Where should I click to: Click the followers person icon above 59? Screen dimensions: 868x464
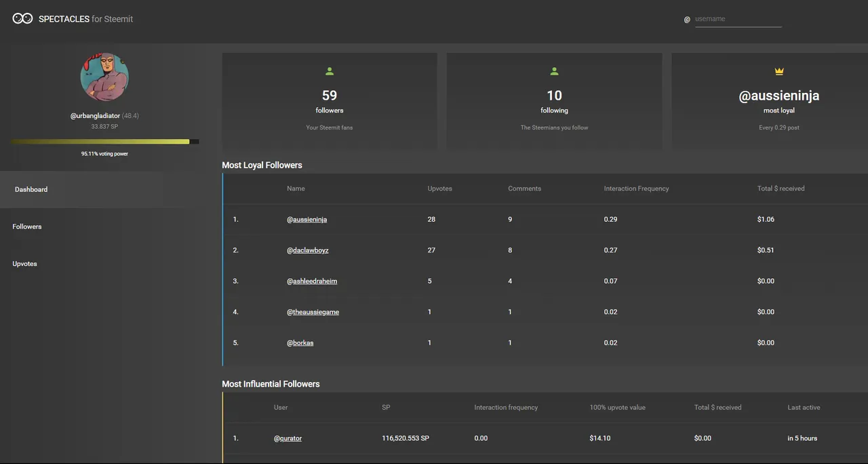click(x=330, y=71)
